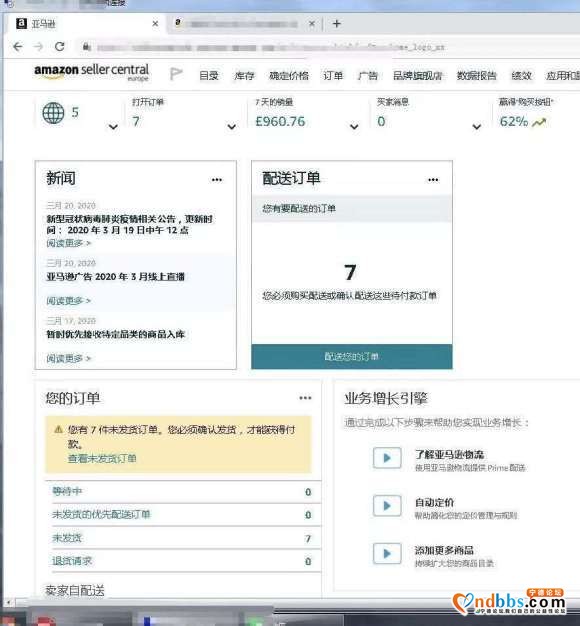Open the 订单 menu
This screenshot has width=580, height=626.
(x=333, y=75)
